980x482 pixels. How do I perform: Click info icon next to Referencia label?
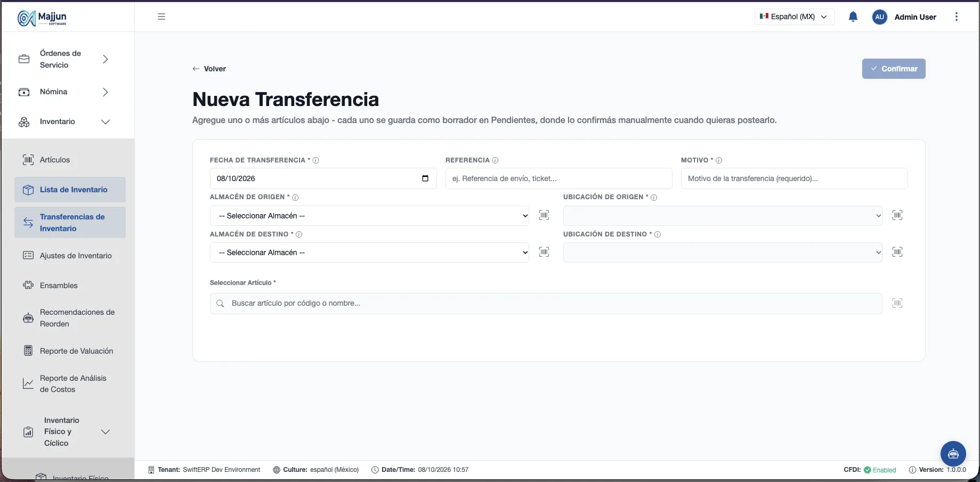pyautogui.click(x=495, y=160)
